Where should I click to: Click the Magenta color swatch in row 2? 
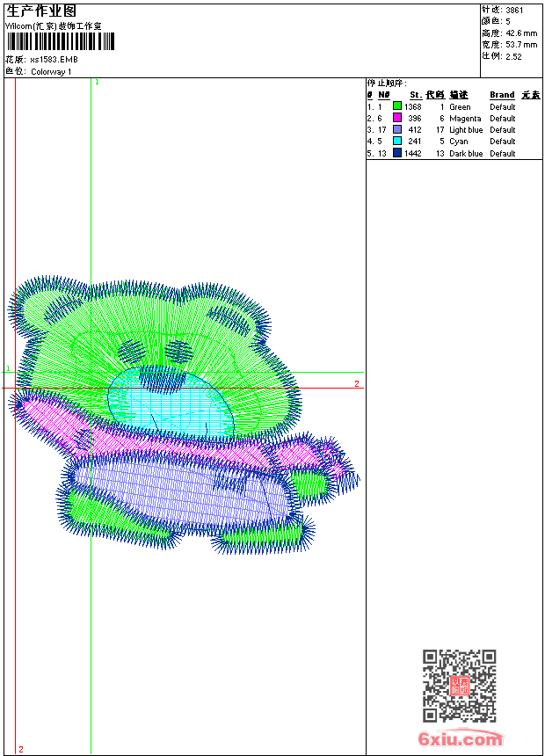(397, 118)
